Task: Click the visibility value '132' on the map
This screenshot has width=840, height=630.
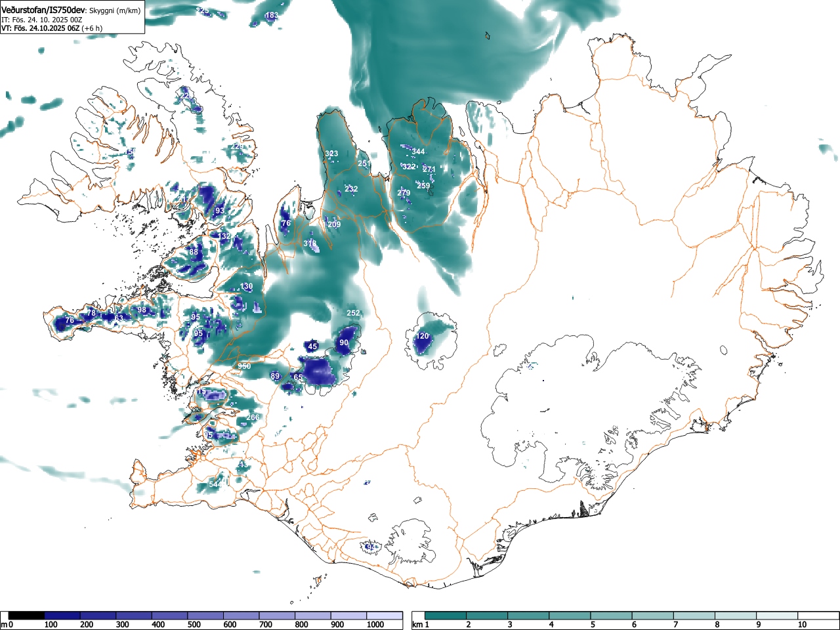Action: point(224,236)
